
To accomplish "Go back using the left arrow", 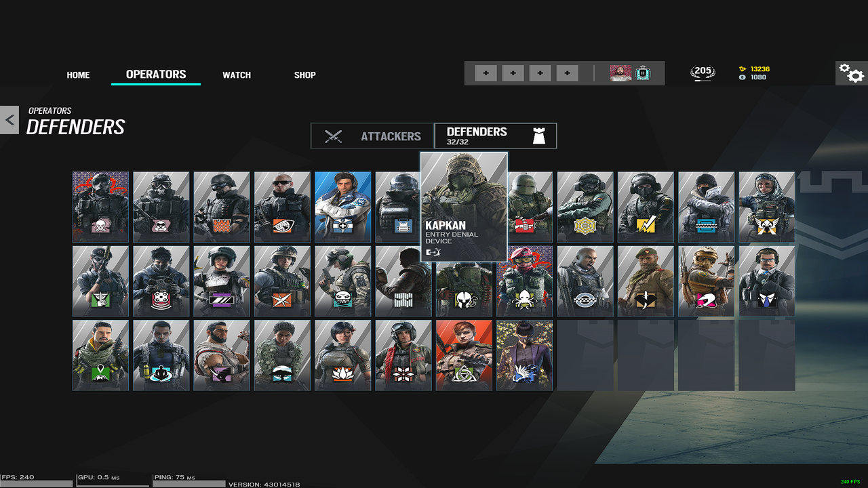I will (x=9, y=120).
